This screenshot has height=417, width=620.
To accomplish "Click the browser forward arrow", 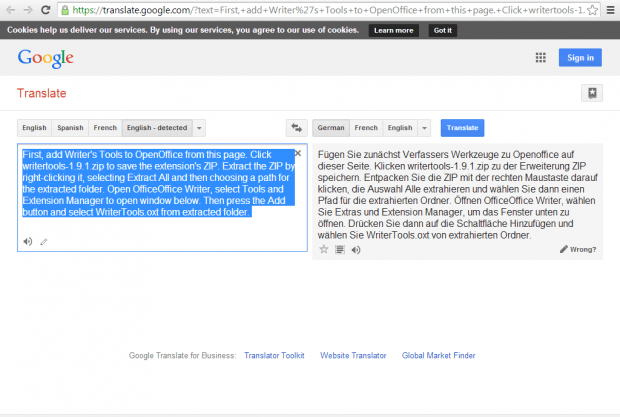I will (28, 10).
